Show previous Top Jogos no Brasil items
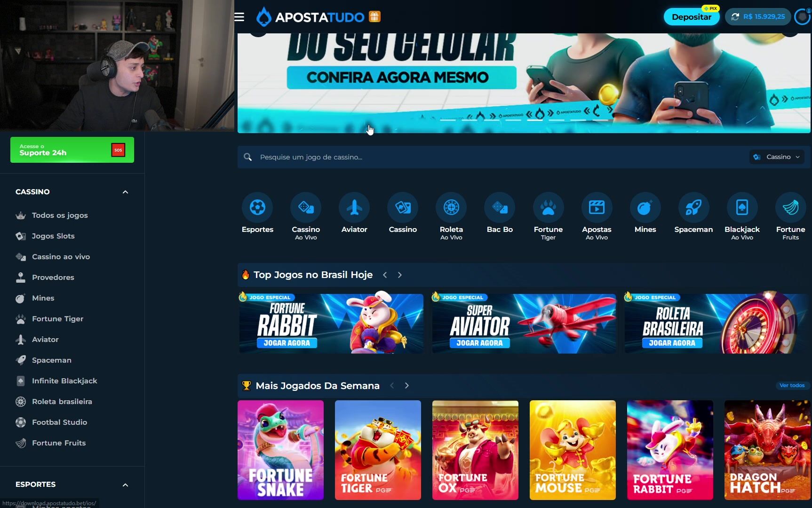This screenshot has width=812, height=508. click(x=385, y=275)
